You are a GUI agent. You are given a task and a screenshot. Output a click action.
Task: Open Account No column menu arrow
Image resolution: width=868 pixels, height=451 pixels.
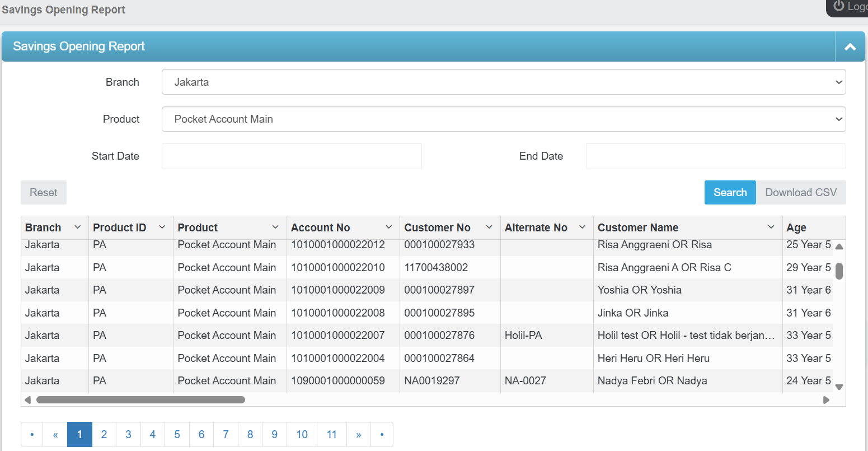[x=389, y=227]
